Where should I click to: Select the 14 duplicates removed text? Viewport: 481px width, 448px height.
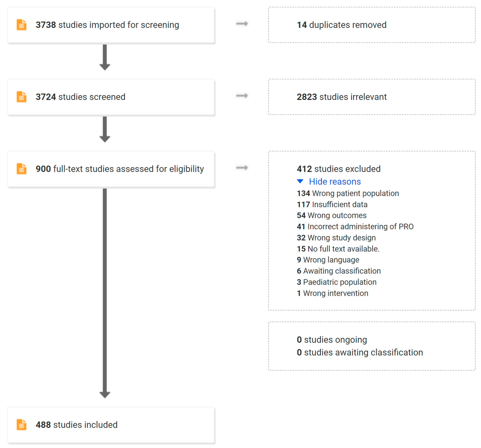341,25
